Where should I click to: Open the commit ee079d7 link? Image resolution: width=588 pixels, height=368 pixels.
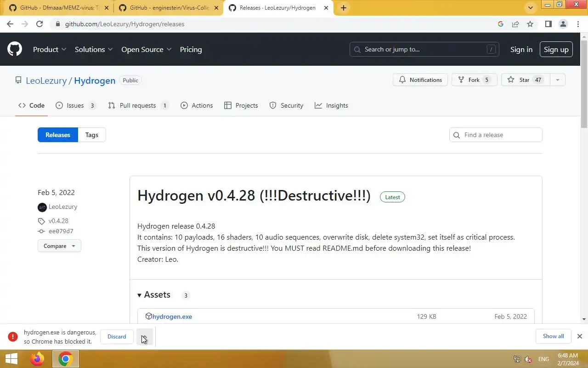pos(61,231)
